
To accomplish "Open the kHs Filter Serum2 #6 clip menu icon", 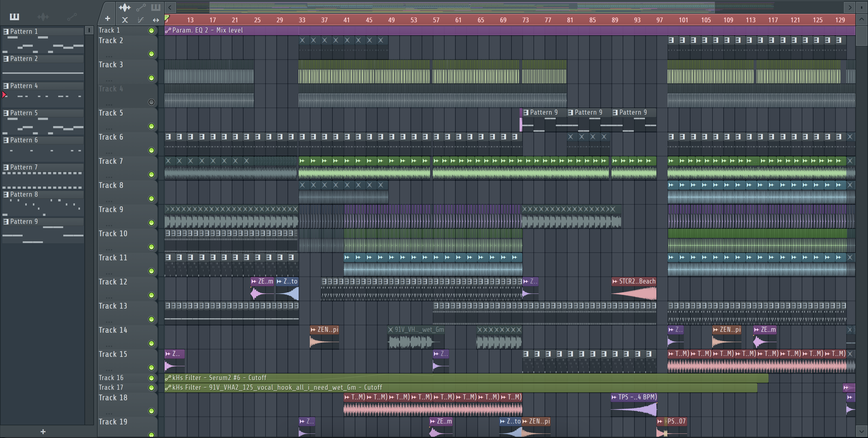I will [168, 378].
